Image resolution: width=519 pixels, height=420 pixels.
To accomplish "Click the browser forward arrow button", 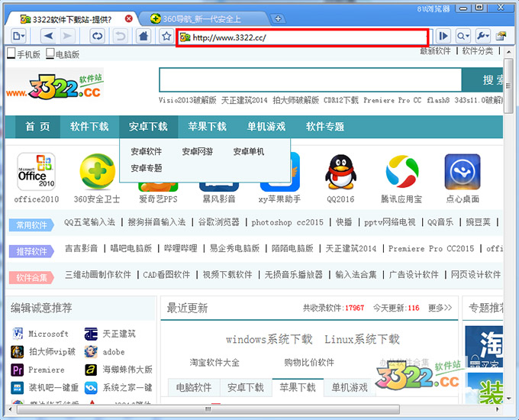I will (67, 36).
